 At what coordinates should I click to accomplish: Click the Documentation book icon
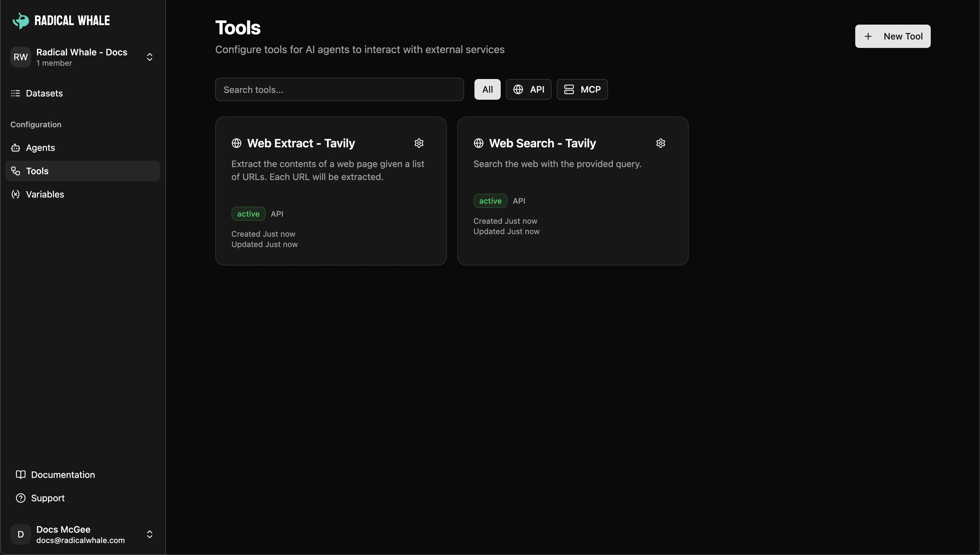pos(20,475)
